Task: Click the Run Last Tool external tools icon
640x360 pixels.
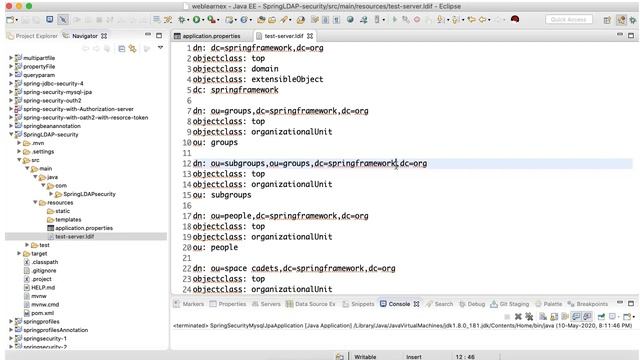Action: point(211,20)
